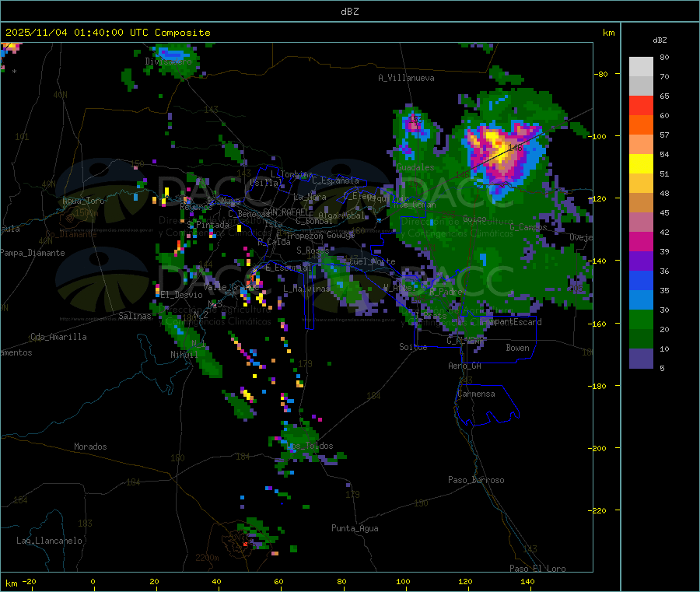Click the 'Paso_Barroso' map label
Viewport: 700px width, 592px height.
point(476,480)
